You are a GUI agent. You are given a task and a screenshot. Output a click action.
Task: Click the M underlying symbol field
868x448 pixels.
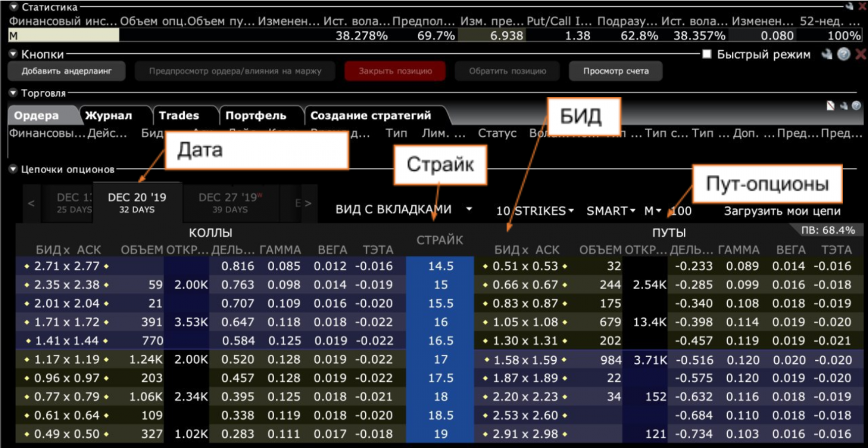click(64, 36)
